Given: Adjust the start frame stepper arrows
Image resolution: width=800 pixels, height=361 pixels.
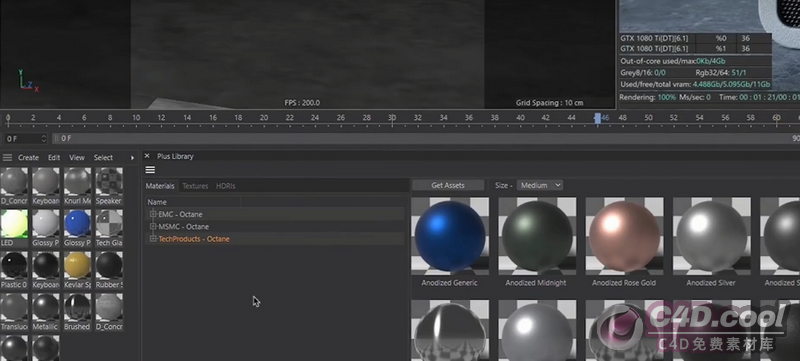Looking at the screenshot, I should pyautogui.click(x=44, y=139).
